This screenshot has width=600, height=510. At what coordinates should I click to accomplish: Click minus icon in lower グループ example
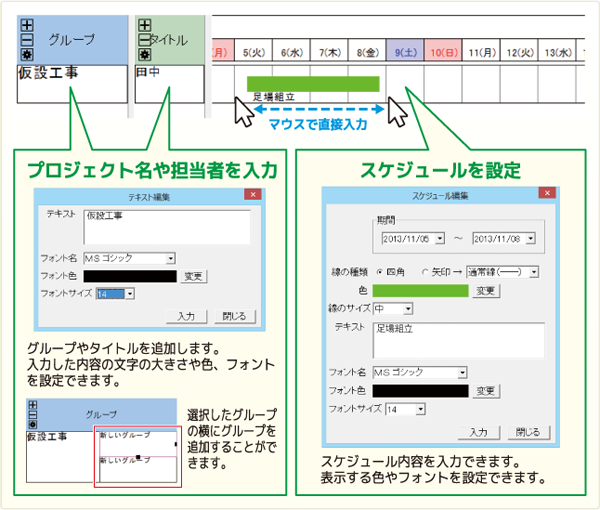[x=33, y=415]
